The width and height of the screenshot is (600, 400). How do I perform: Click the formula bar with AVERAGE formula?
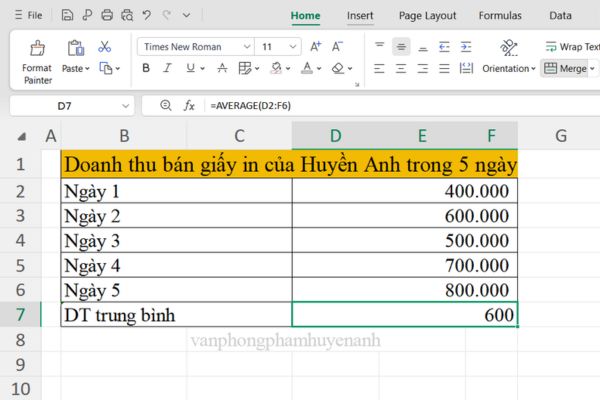402,106
